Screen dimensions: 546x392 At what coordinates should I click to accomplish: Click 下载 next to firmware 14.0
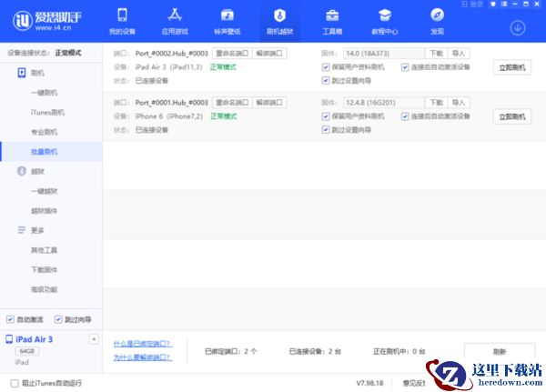tap(436, 54)
